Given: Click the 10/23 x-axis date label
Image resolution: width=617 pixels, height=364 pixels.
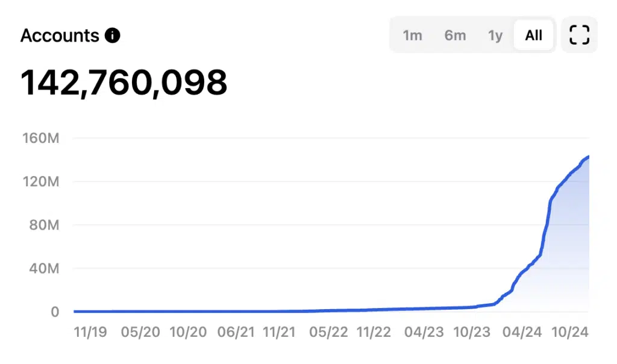Looking at the screenshot, I should click(472, 332).
